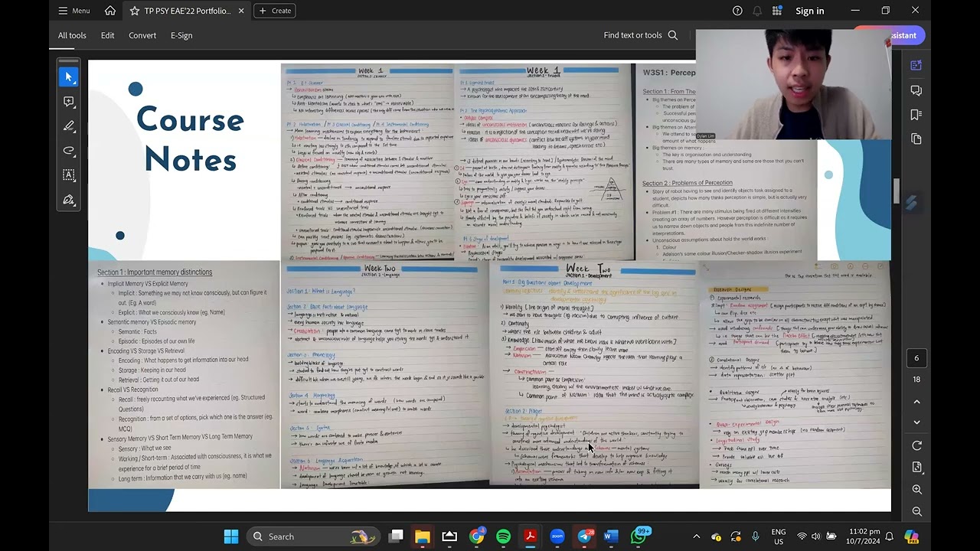Select the Highlight pen tool
Image resolution: width=980 pixels, height=551 pixels.
tap(69, 126)
